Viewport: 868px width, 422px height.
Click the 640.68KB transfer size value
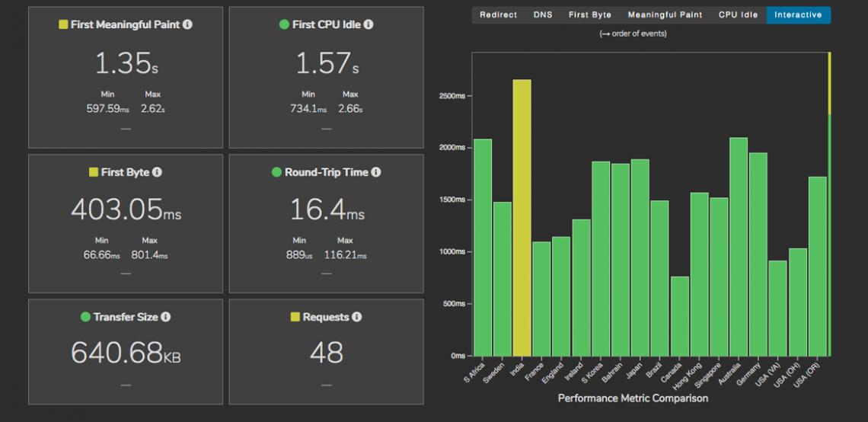coord(126,352)
